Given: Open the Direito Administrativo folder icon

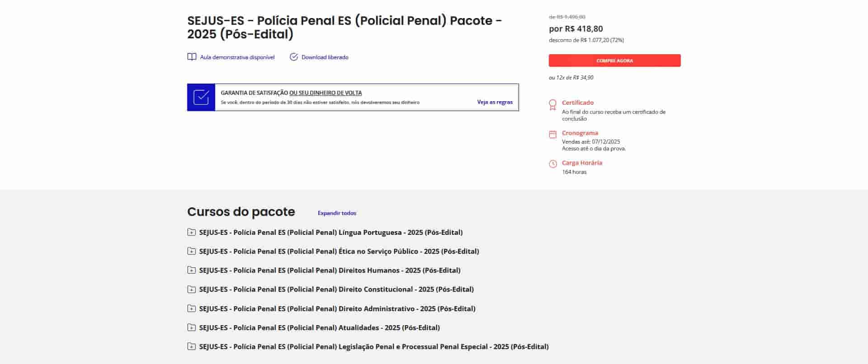Looking at the screenshot, I should tap(192, 308).
